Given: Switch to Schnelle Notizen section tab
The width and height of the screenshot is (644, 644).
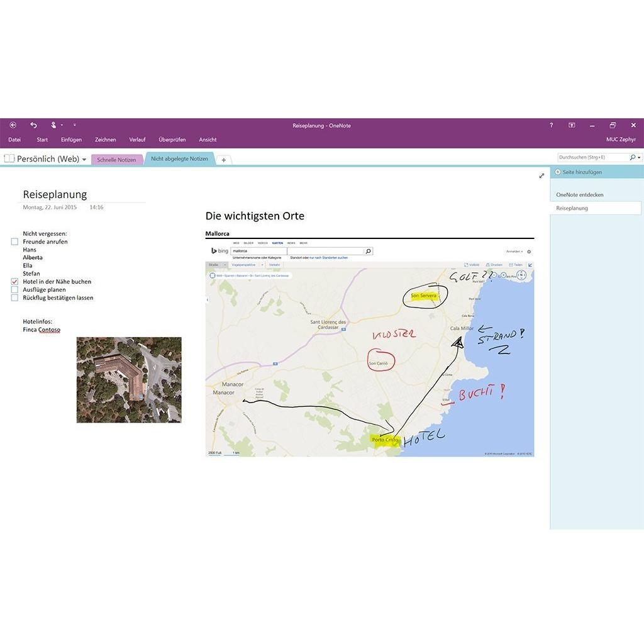Looking at the screenshot, I should point(116,160).
